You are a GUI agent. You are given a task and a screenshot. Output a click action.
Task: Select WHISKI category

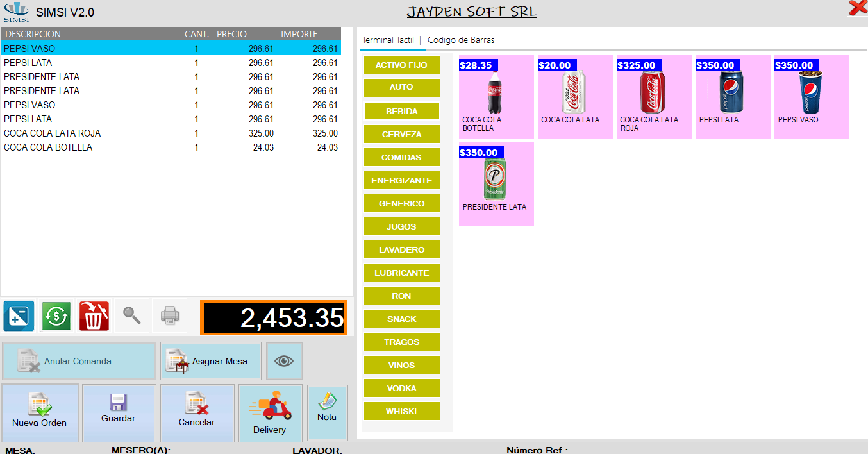coord(401,412)
